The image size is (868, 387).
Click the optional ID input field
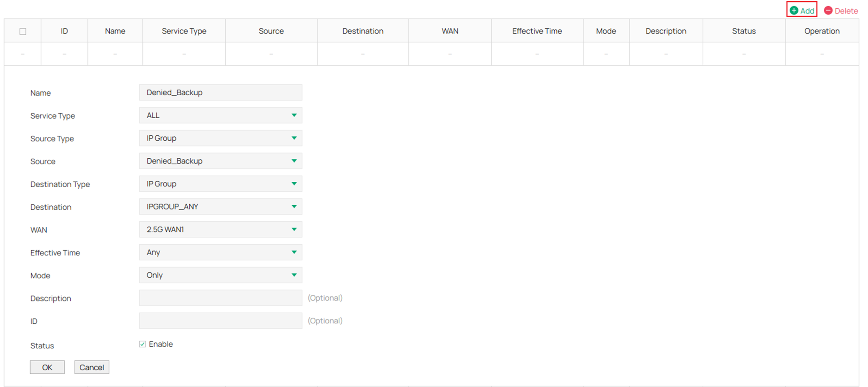(221, 321)
